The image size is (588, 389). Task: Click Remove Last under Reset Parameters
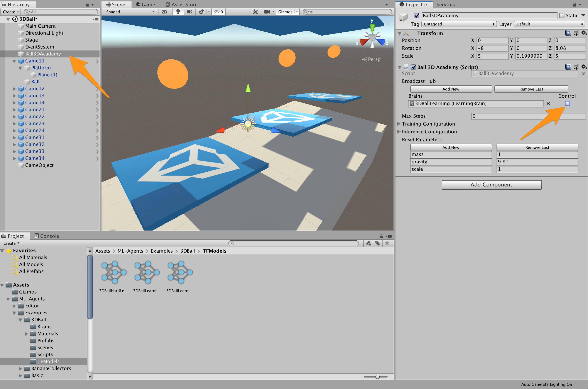[x=537, y=147]
